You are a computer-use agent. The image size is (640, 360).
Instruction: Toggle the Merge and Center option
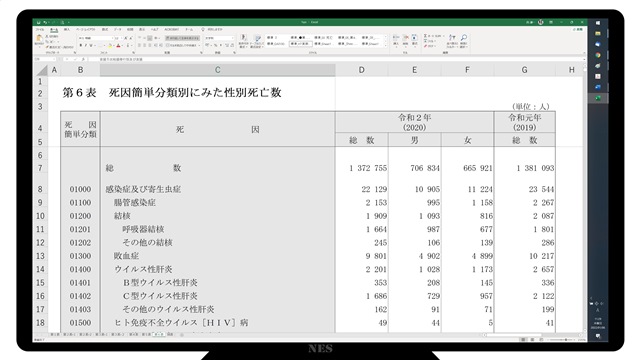click(x=182, y=45)
